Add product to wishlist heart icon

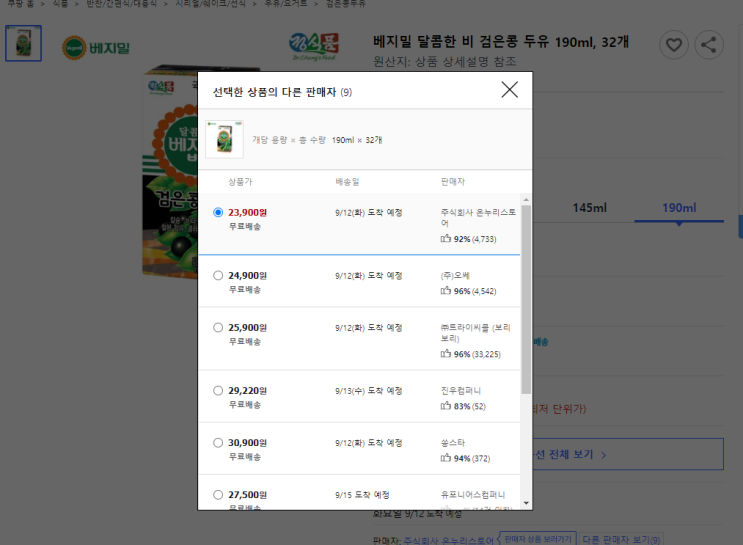coord(674,45)
